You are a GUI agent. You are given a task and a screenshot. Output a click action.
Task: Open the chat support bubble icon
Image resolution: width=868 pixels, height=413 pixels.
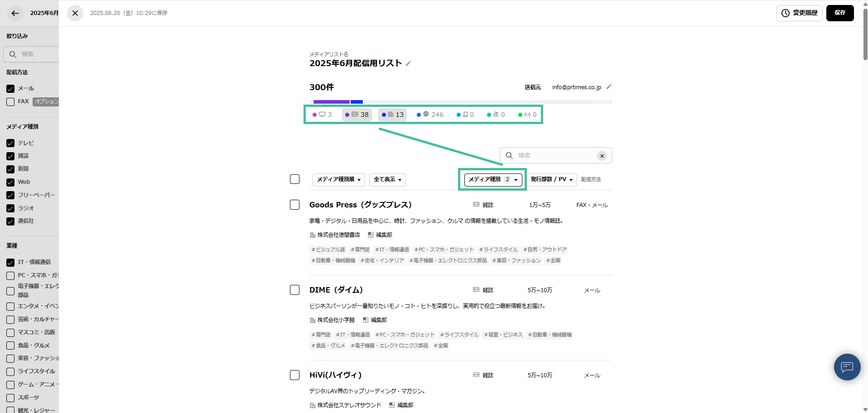847,367
